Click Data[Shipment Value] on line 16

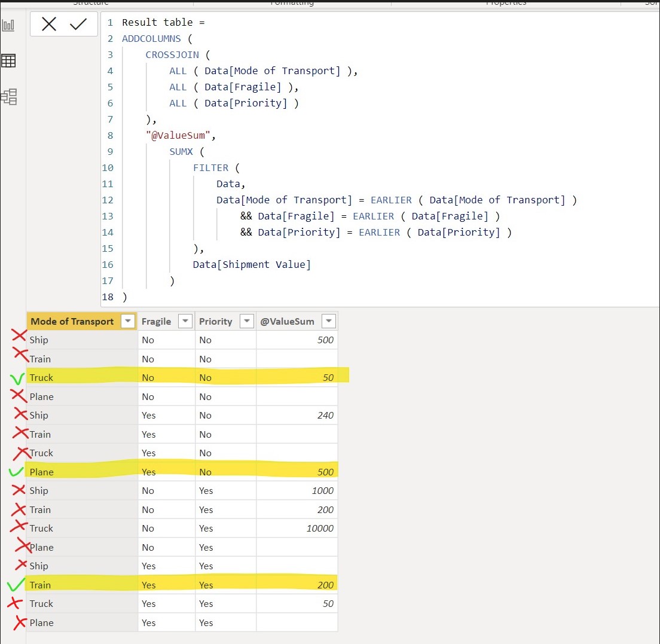point(252,265)
